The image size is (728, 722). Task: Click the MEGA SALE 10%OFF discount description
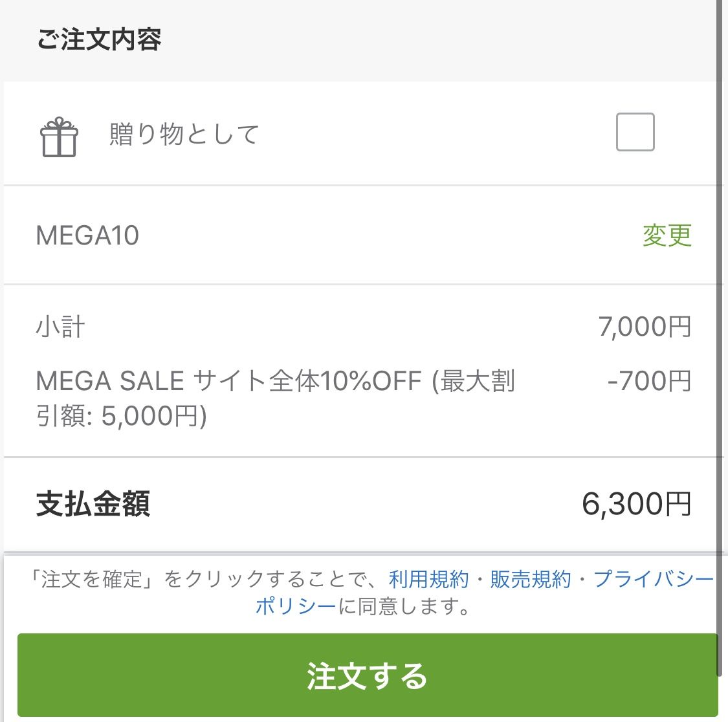point(275,398)
